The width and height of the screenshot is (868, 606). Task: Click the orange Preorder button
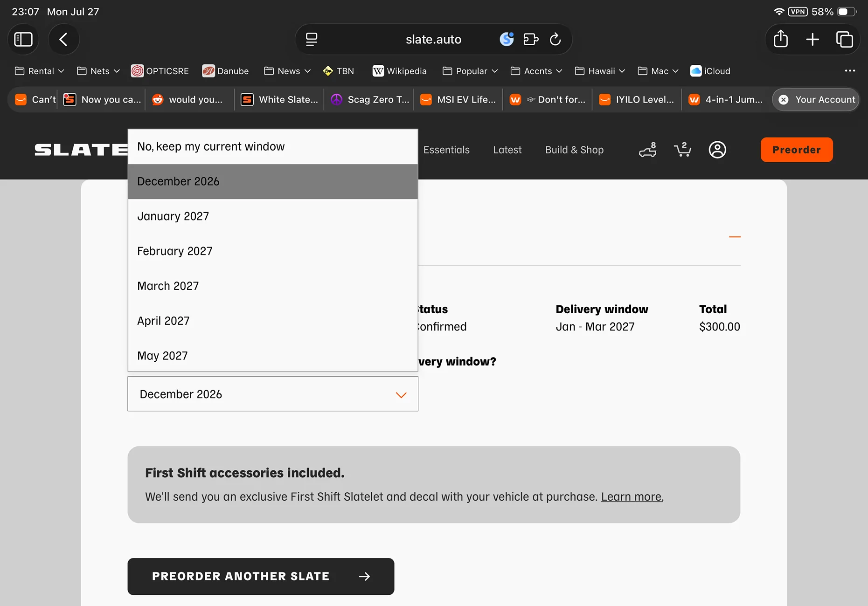click(797, 150)
